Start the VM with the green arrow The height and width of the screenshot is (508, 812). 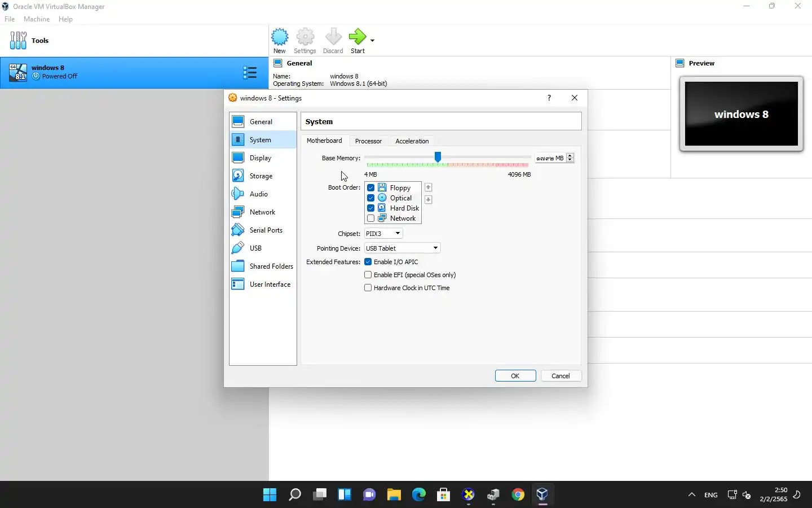click(x=358, y=41)
